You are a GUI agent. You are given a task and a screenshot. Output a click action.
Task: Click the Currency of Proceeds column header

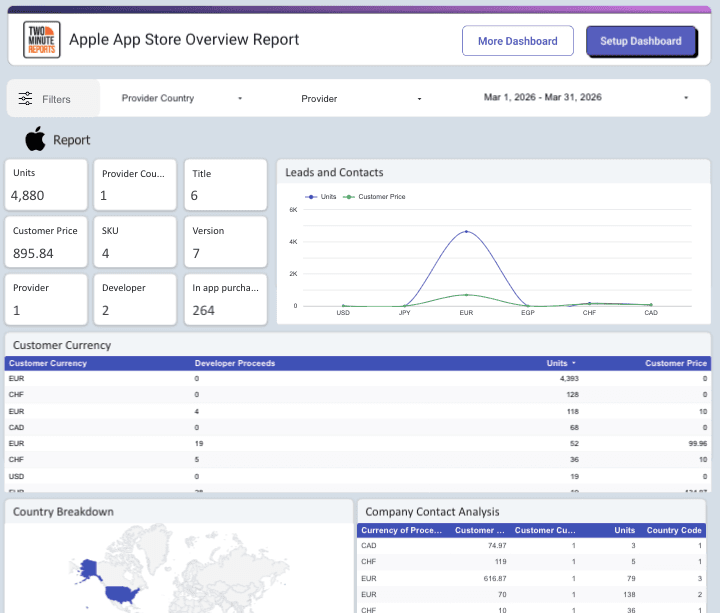[x=401, y=530]
